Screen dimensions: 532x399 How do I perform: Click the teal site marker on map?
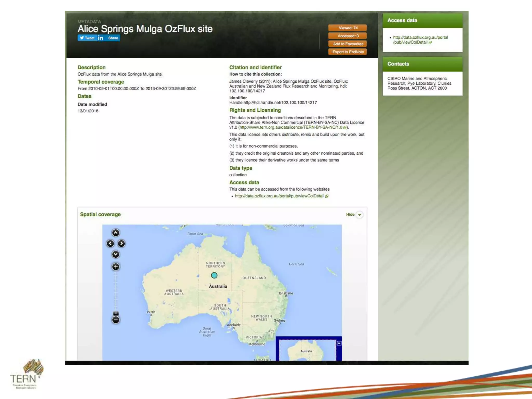click(x=214, y=275)
